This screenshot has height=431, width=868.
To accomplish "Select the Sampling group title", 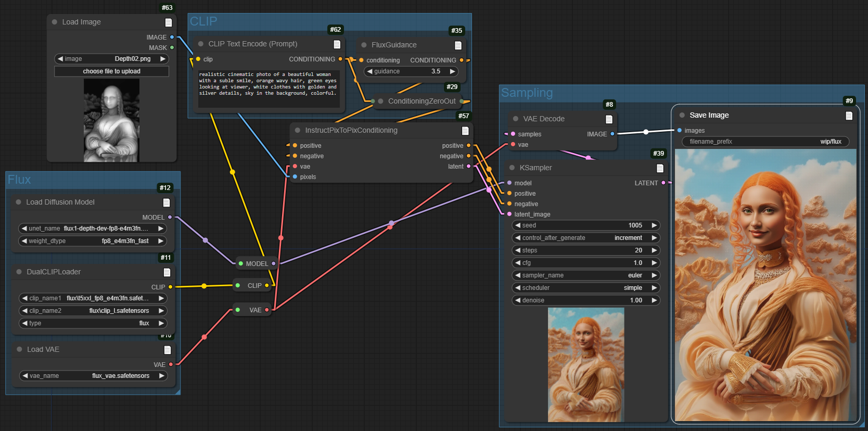I will point(527,93).
